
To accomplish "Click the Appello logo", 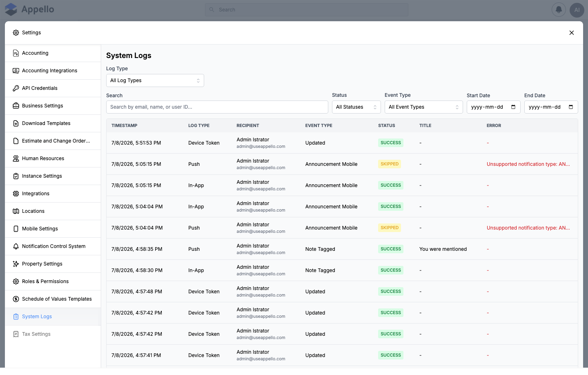I will click(29, 9).
